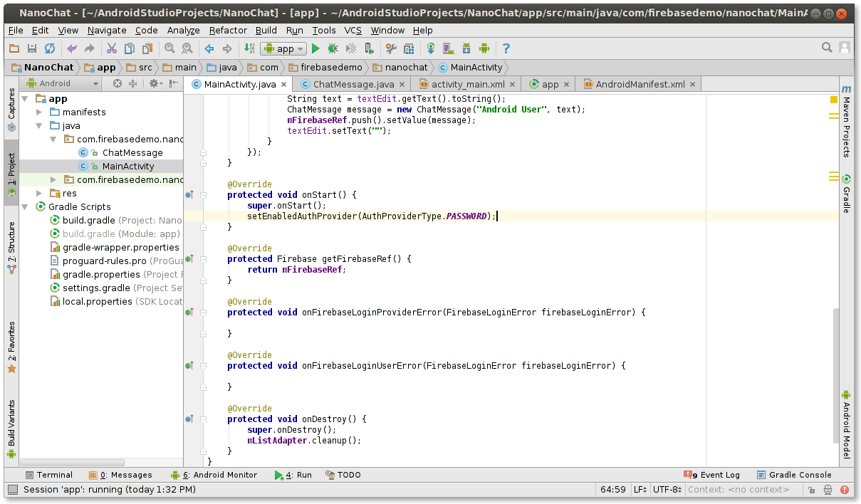
Task: Open the app run configuration dropdown
Action: [284, 48]
